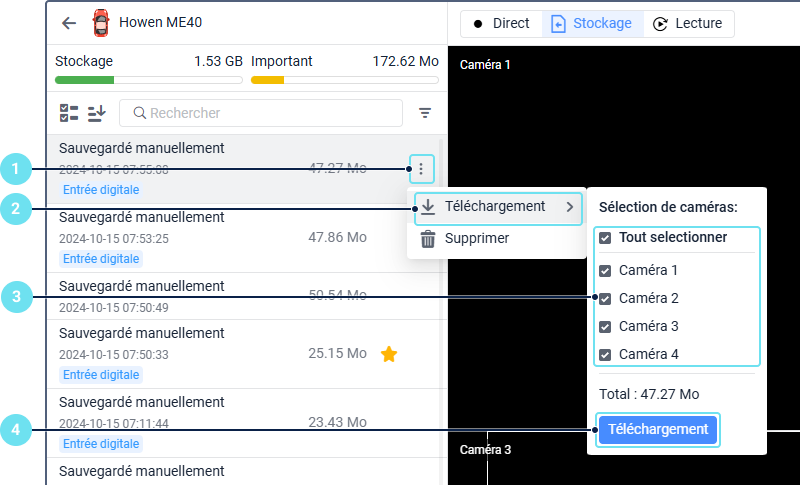Viewport: 800px width, 485px height.
Task: Disable the Caméra 1 checkbox
Action: (x=605, y=271)
